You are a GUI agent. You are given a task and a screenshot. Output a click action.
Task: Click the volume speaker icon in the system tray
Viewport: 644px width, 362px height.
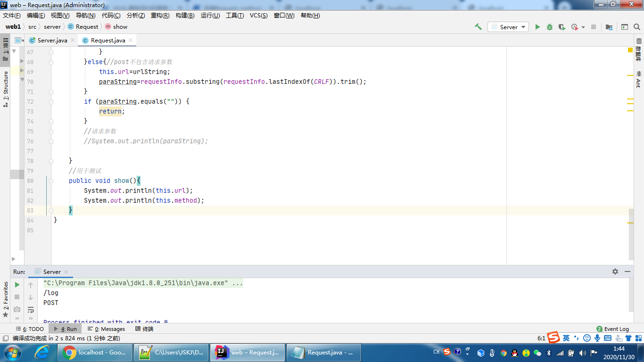coord(582,353)
